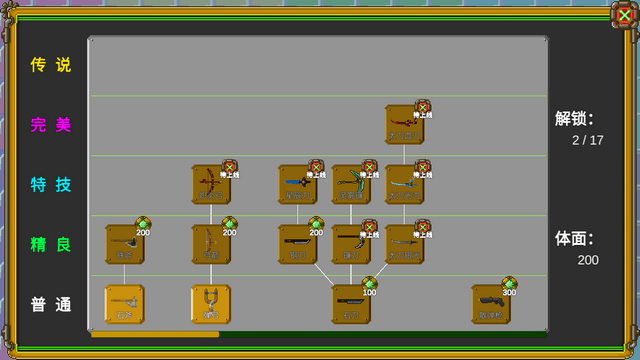Click the 特技 tier label

51,184
